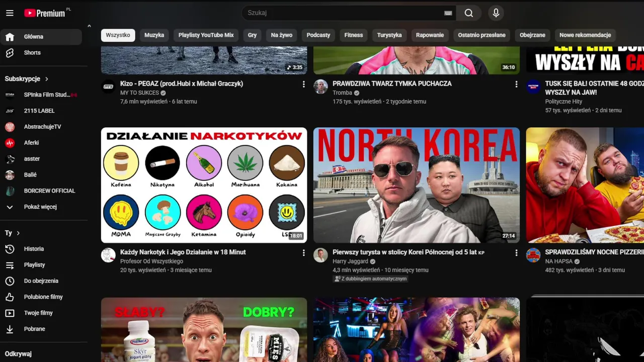Select the Fitness filter chip
644x362 pixels.
click(x=354, y=35)
